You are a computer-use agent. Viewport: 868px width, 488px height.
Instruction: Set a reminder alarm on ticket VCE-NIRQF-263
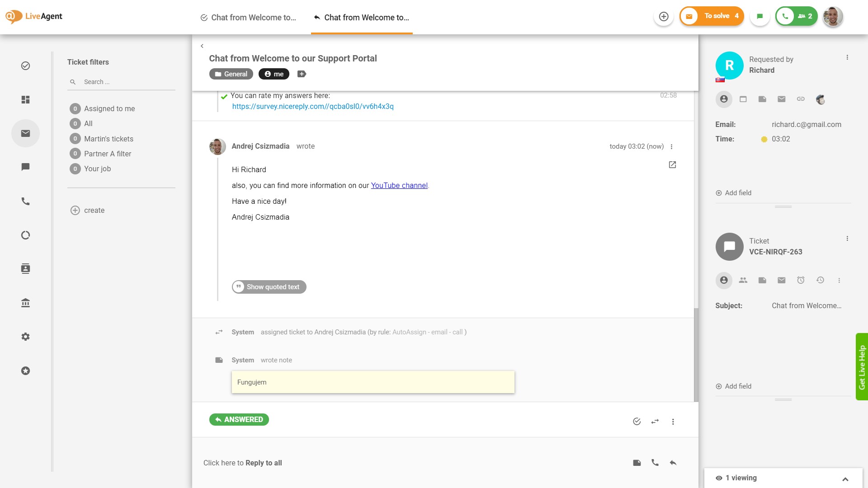point(801,280)
